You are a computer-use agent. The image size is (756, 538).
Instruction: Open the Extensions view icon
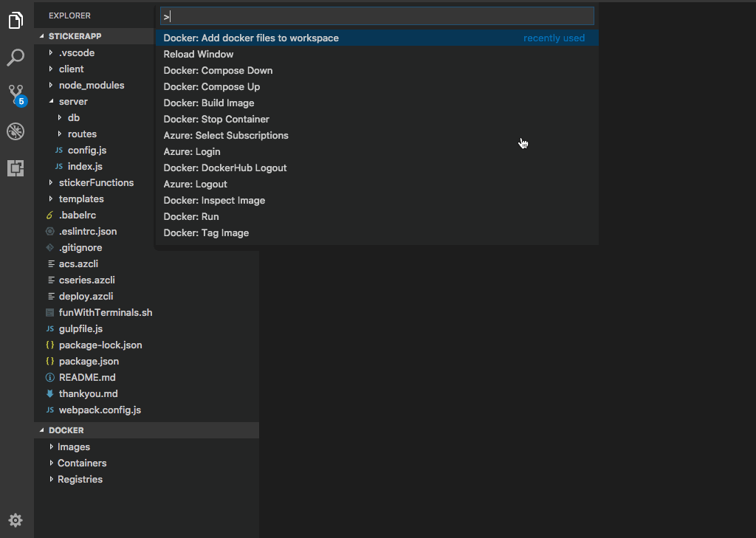[x=16, y=168]
